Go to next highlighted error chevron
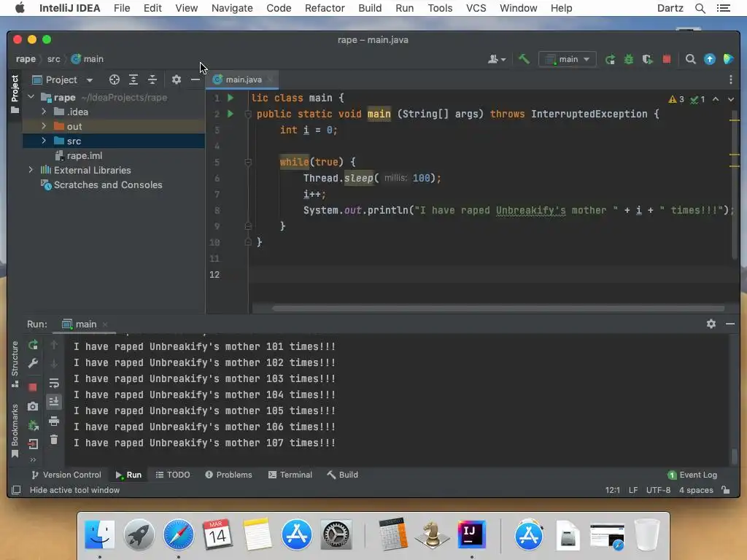Image resolution: width=747 pixels, height=560 pixels. pyautogui.click(x=731, y=99)
